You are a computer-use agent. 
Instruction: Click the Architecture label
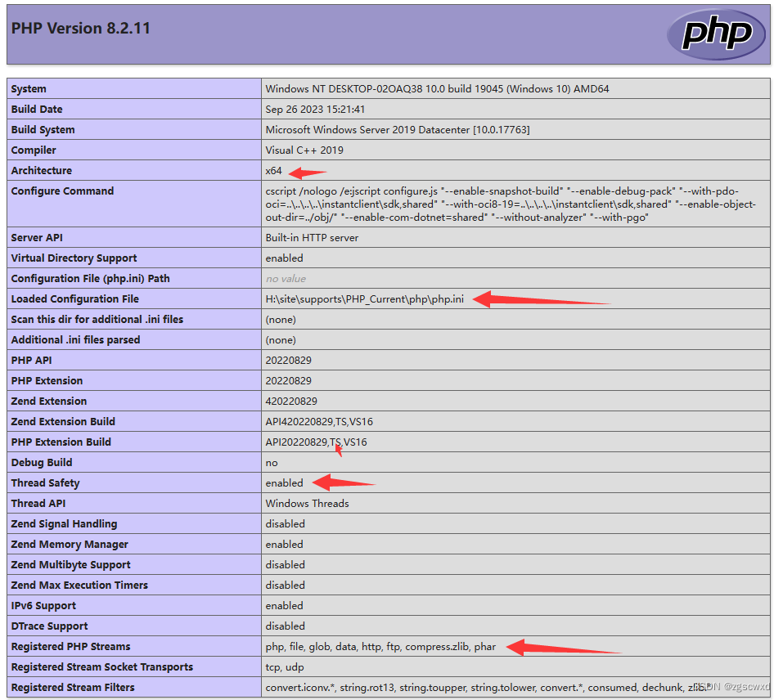[42, 171]
